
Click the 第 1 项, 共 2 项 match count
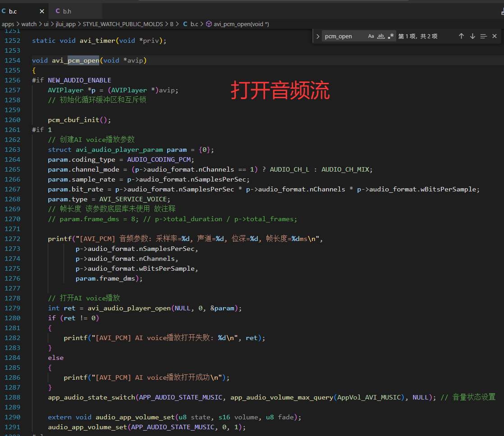417,36
